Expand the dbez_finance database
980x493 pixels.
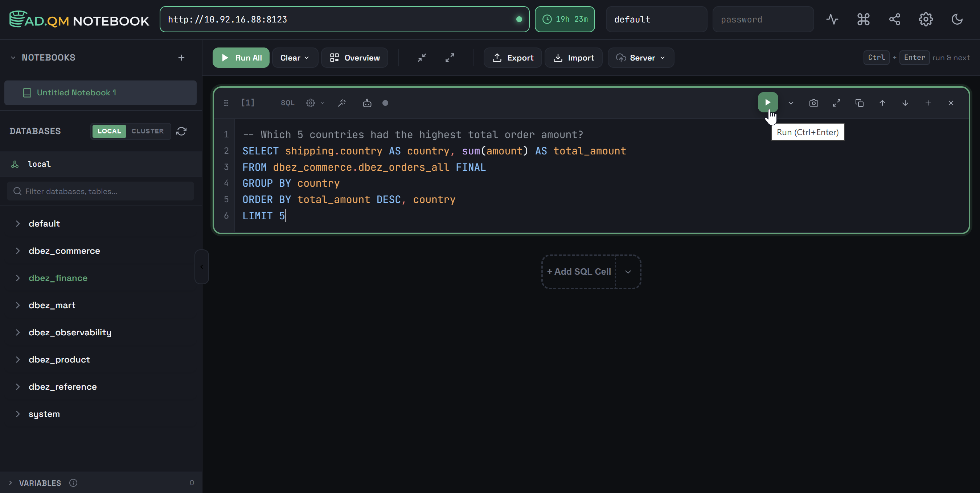pos(17,278)
